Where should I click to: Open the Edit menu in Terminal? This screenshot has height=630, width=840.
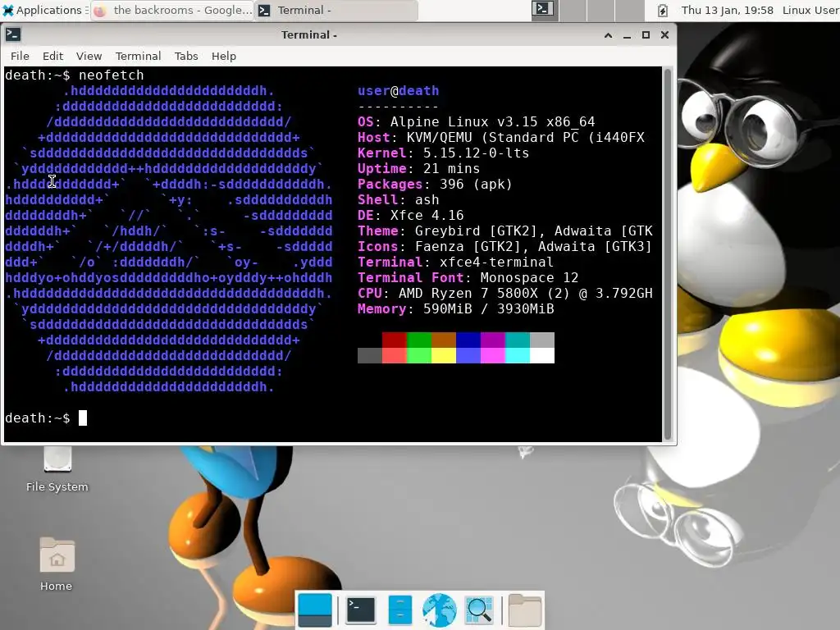tap(53, 56)
